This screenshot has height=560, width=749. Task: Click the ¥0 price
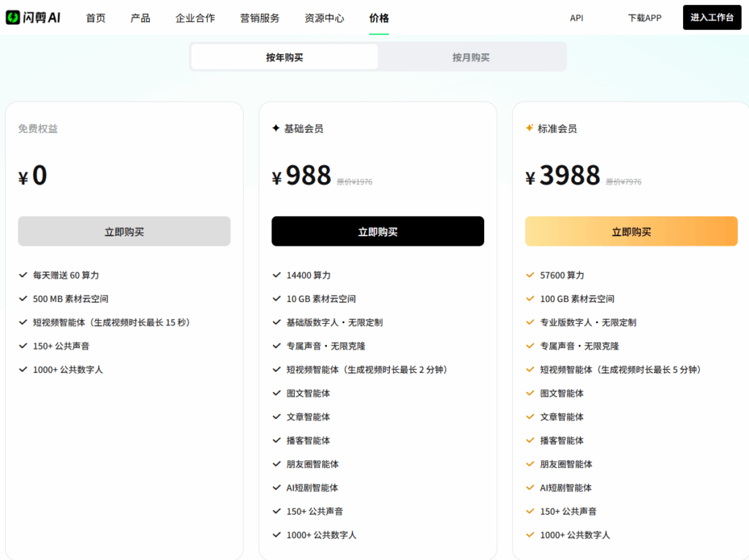click(x=32, y=175)
